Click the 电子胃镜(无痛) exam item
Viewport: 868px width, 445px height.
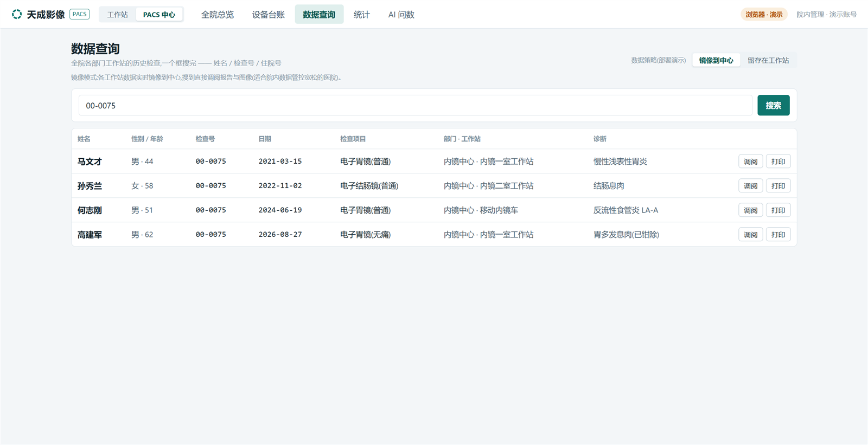[x=365, y=235]
